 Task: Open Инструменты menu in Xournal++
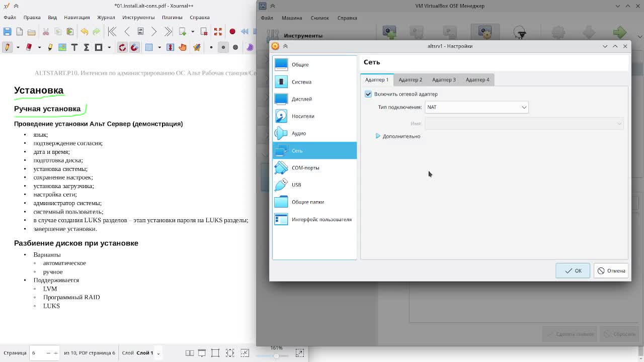pyautogui.click(x=138, y=17)
